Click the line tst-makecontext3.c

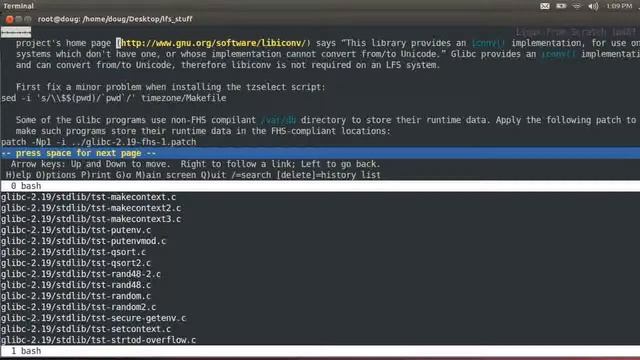[91, 219]
